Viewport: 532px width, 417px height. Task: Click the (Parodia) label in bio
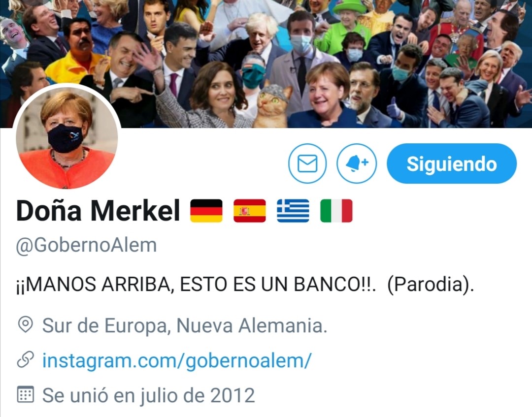pyautogui.click(x=430, y=284)
